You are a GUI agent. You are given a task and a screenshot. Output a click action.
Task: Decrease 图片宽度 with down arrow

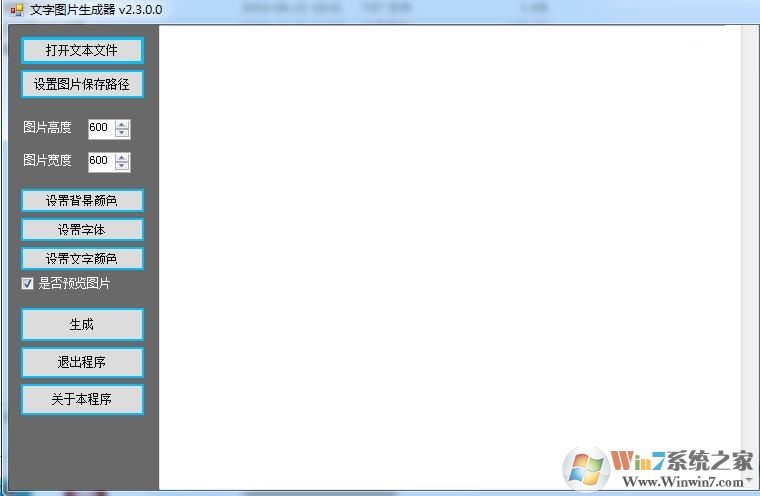[x=122, y=166]
